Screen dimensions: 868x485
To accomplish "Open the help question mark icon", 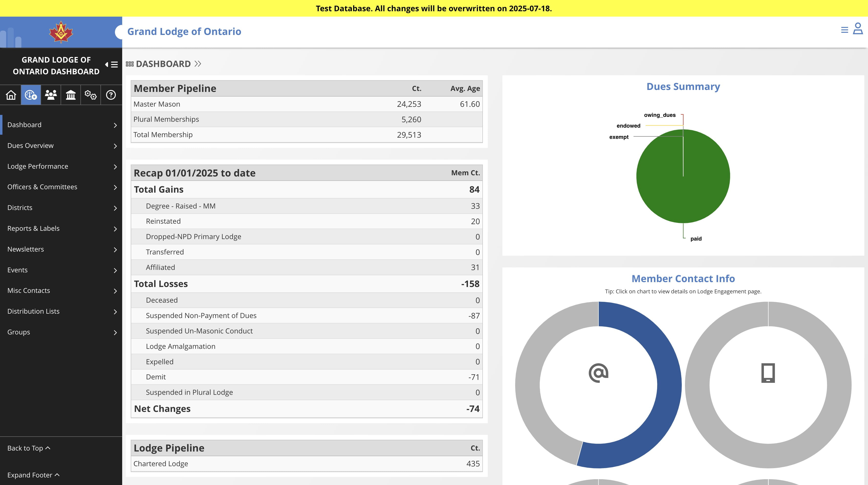I will click(x=111, y=95).
